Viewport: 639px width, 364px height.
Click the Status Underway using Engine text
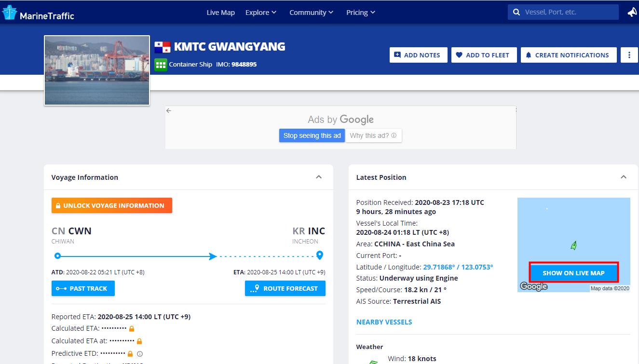[x=419, y=278]
